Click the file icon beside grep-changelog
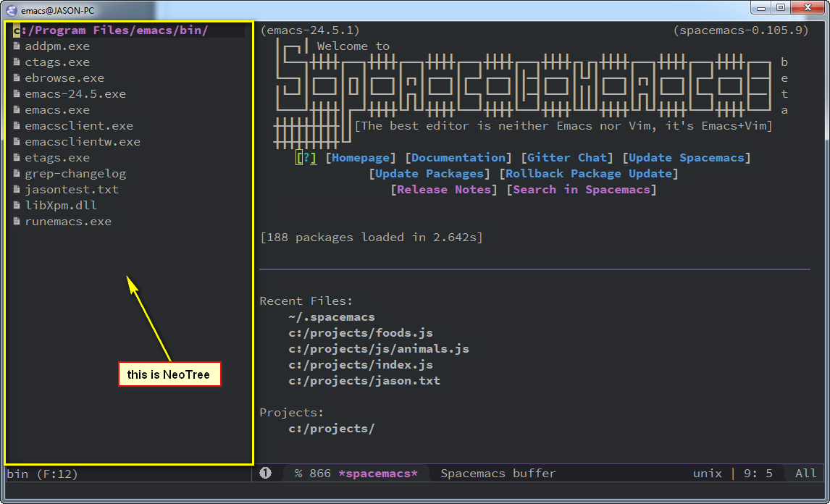The width and height of the screenshot is (830, 504). pos(17,173)
